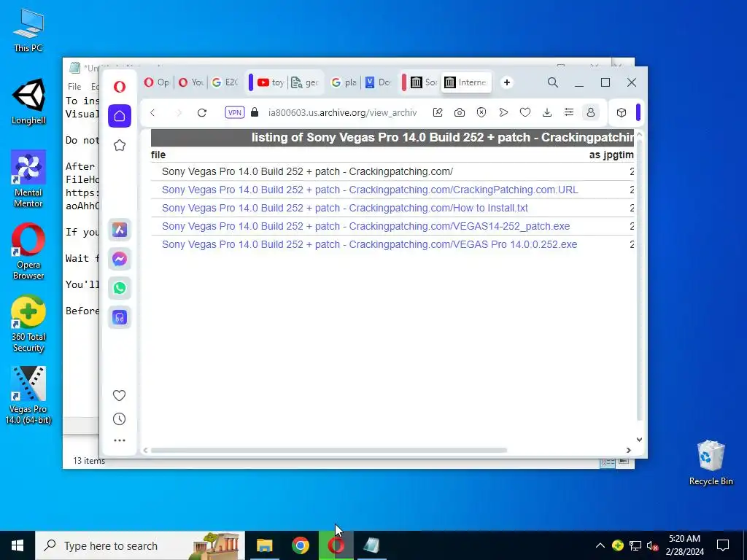Open the downloads toolbar icon
Screen dimensions: 747x560
coord(547,112)
